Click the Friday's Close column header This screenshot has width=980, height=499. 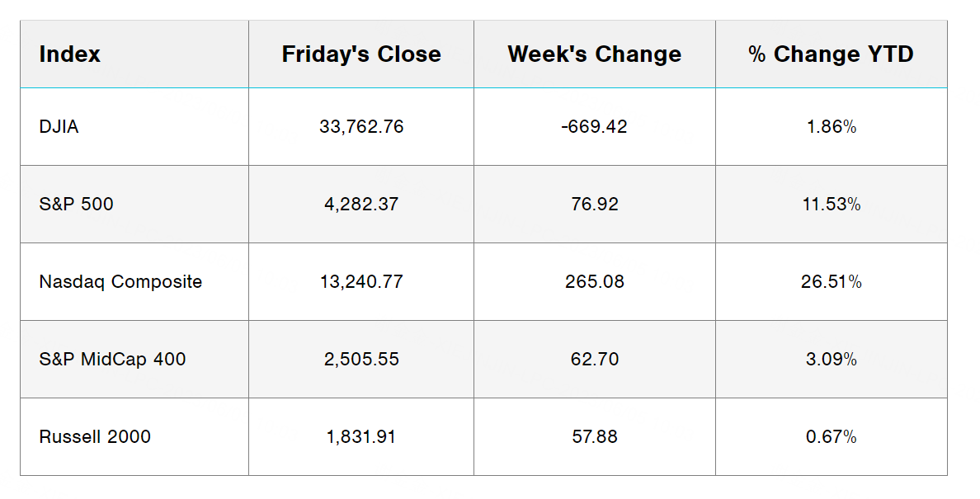[361, 54]
